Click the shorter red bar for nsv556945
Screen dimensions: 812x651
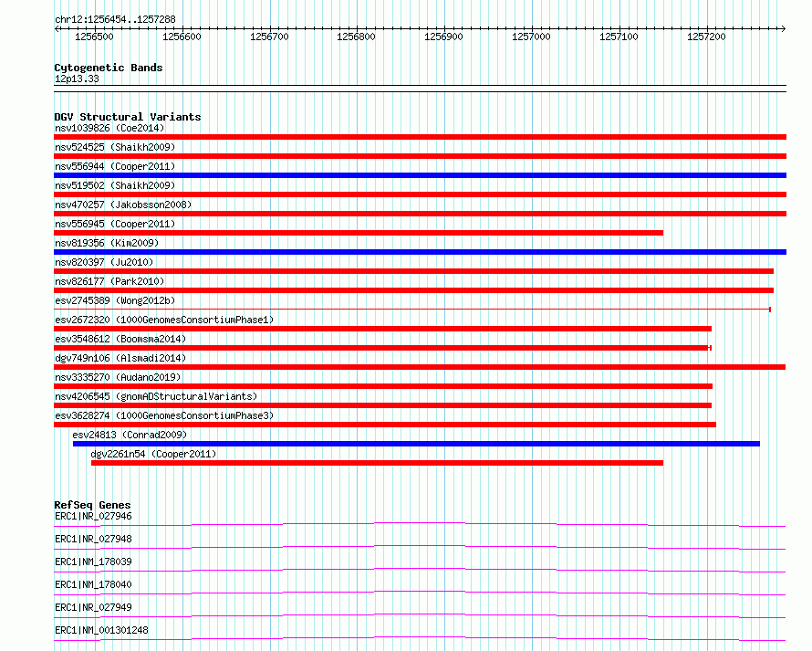pyautogui.click(x=359, y=233)
